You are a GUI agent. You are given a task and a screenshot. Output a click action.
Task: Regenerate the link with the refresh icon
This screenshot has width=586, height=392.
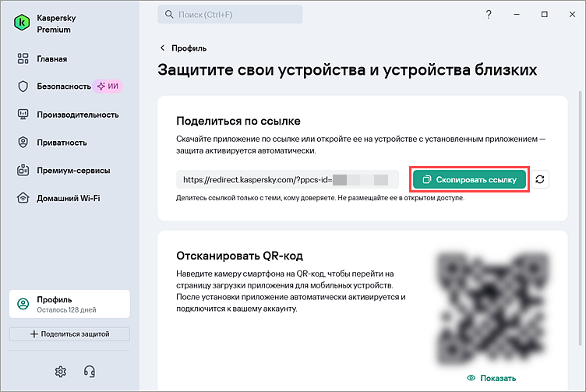pos(540,179)
